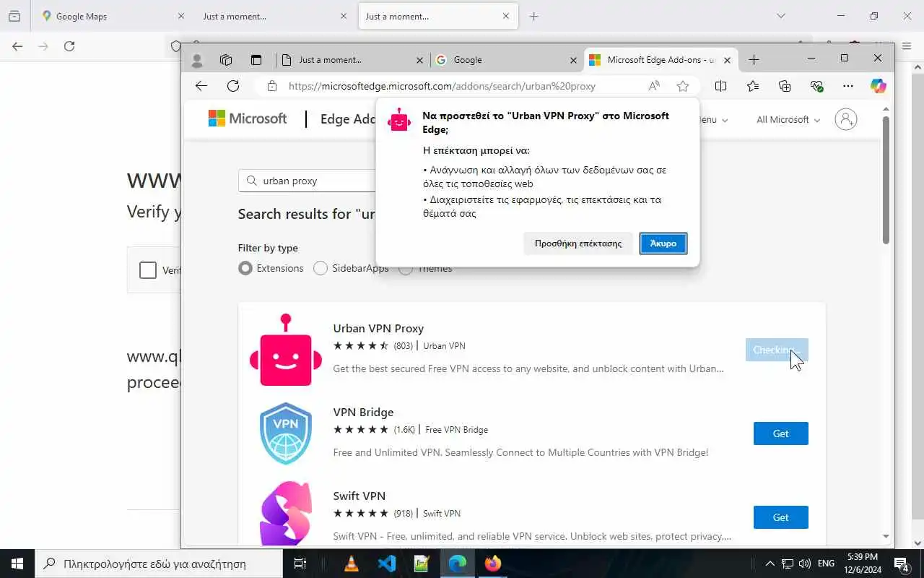
Task: Go back in Edge browser
Action: tap(201, 86)
